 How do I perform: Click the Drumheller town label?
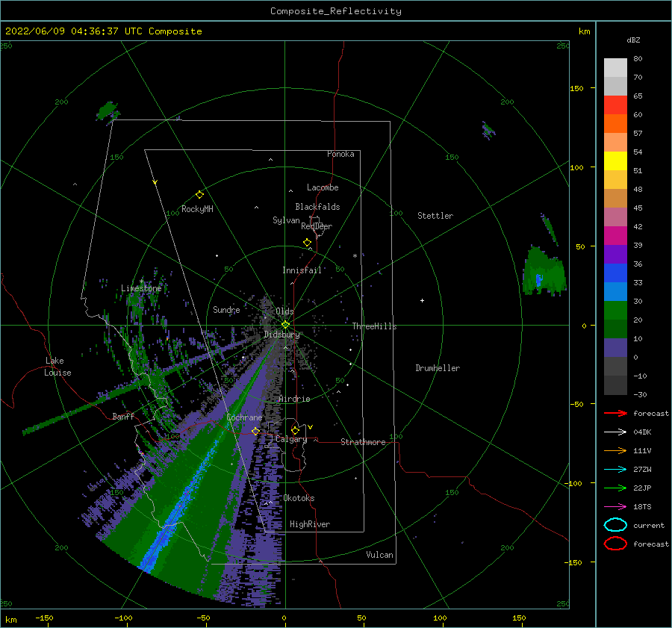tap(438, 368)
